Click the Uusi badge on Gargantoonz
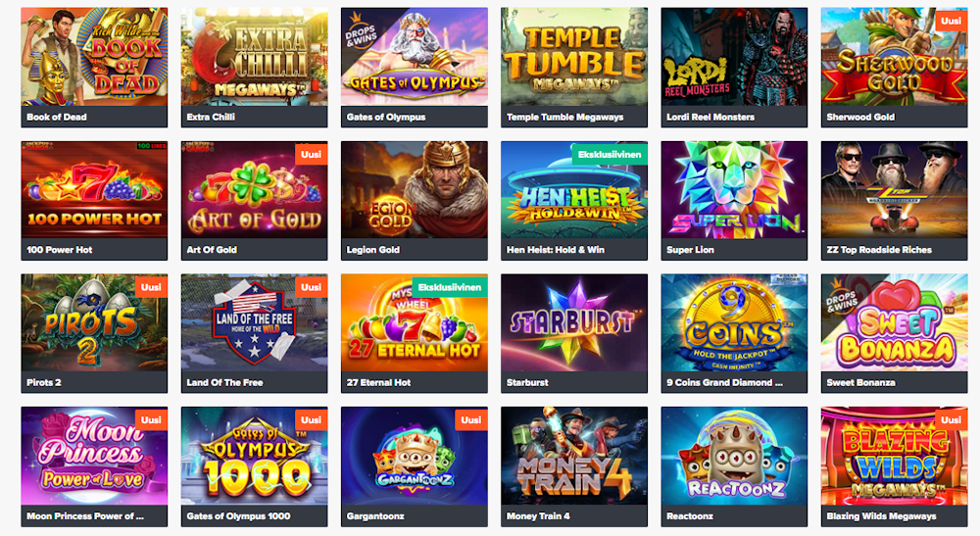This screenshot has width=980, height=536. [470, 420]
